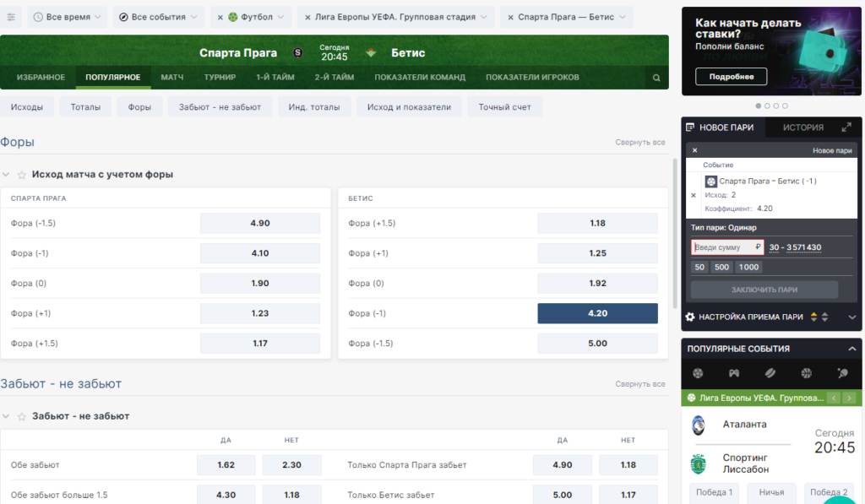This screenshot has width=865, height=504.
Task: Click Свернуть все next to Форы
Action: tap(640, 143)
